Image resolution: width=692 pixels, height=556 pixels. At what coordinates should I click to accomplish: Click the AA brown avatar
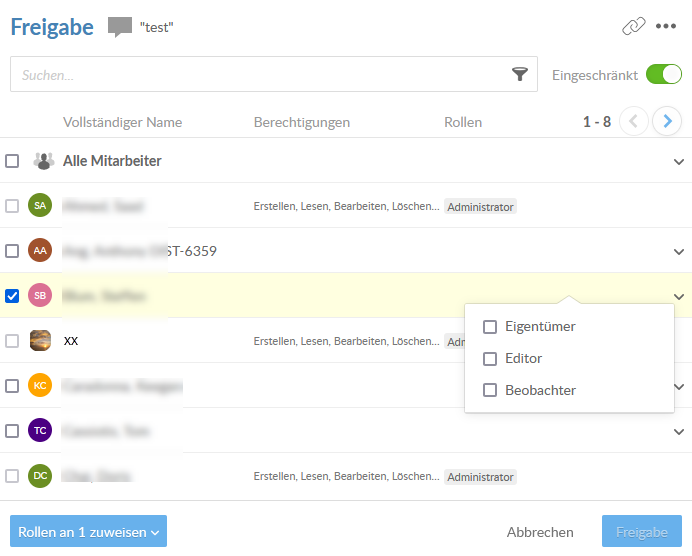[40, 251]
